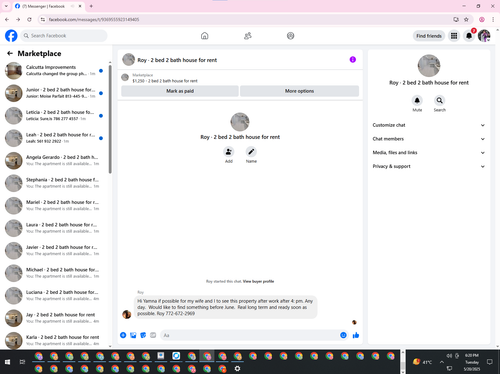This screenshot has height=374, width=500.
Task: Open the emoji picker in message box
Action: 343,335
